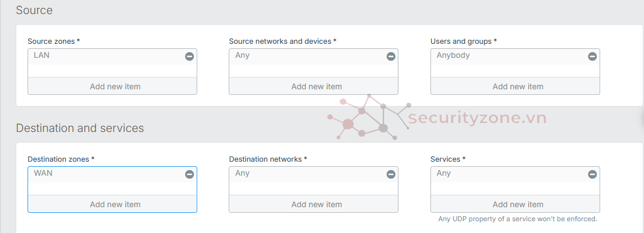Add new item to Source zones
Viewport: 644px width, 233px height.
(115, 86)
